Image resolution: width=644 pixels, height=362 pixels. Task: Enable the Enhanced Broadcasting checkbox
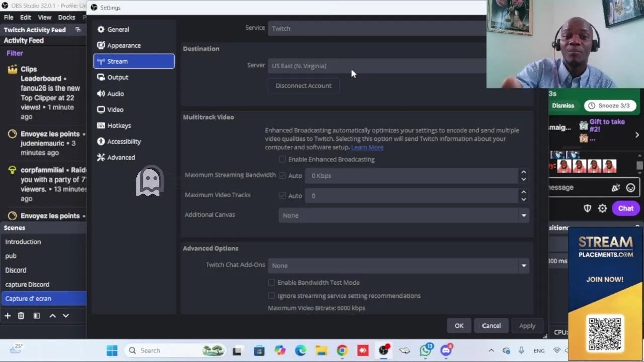point(282,159)
